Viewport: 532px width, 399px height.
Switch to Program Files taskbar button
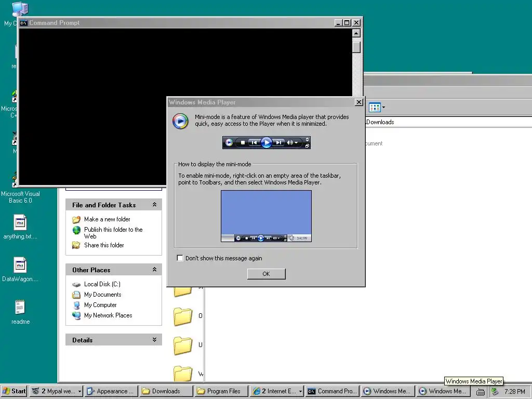point(221,391)
